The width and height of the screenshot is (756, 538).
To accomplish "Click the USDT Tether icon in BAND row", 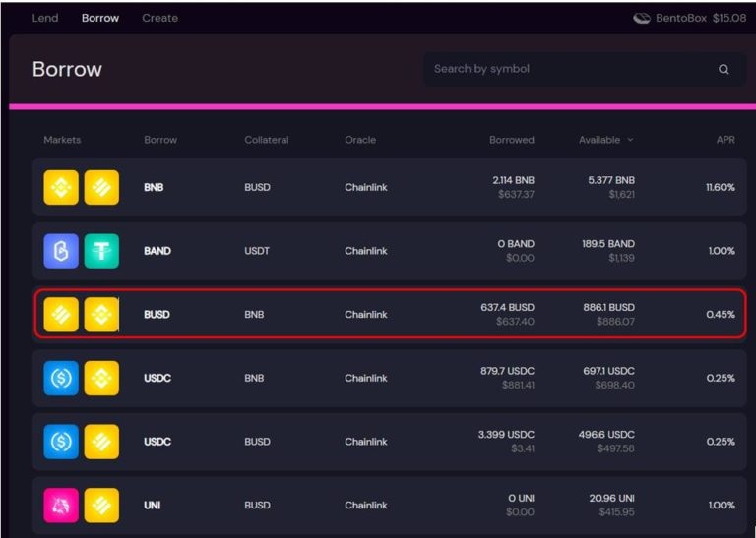I will (101, 251).
